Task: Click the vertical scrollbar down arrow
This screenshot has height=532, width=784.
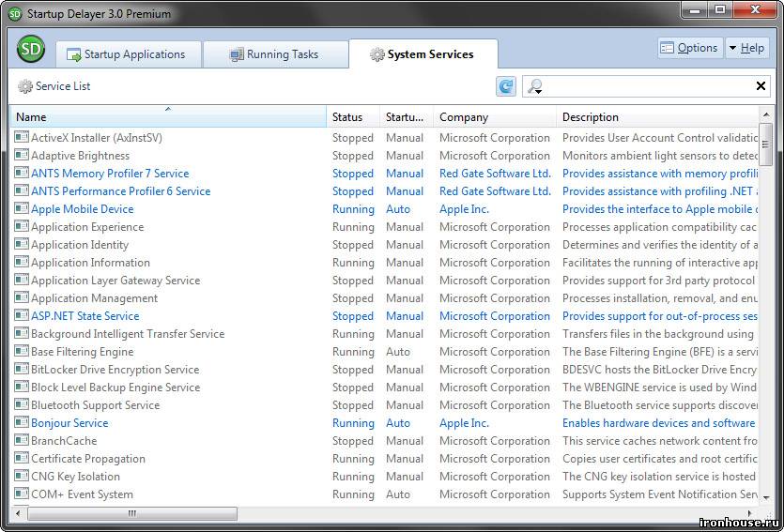Action: point(766,497)
